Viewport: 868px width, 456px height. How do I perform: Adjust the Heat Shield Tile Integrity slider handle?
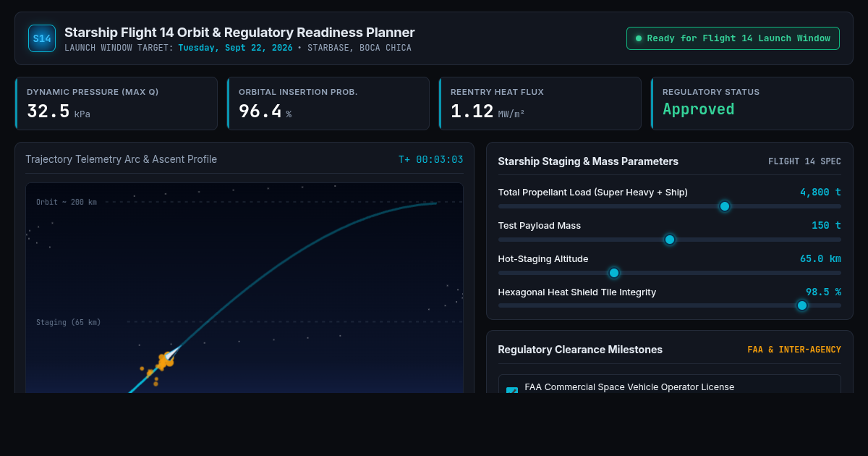coord(802,305)
